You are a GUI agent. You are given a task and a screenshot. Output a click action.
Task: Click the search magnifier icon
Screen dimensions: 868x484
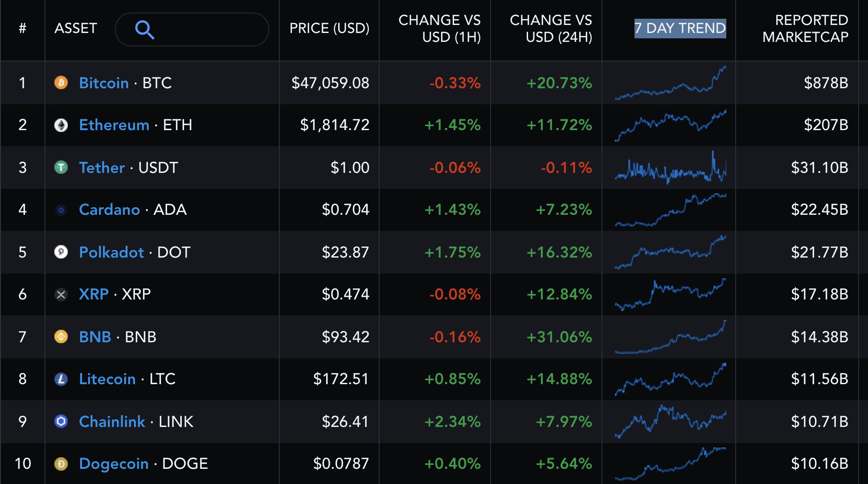[145, 30]
